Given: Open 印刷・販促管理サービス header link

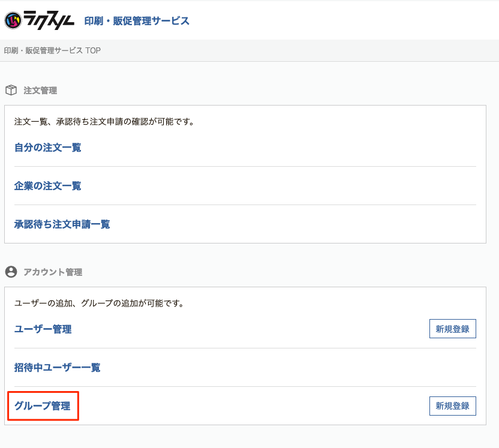Looking at the screenshot, I should click(137, 21).
